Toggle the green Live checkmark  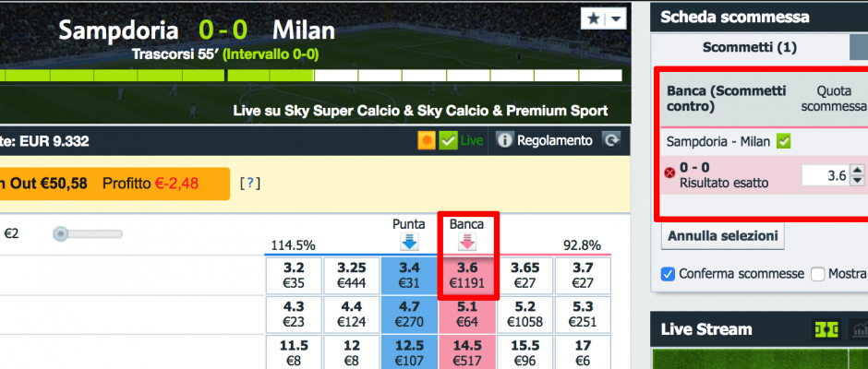[x=449, y=141]
